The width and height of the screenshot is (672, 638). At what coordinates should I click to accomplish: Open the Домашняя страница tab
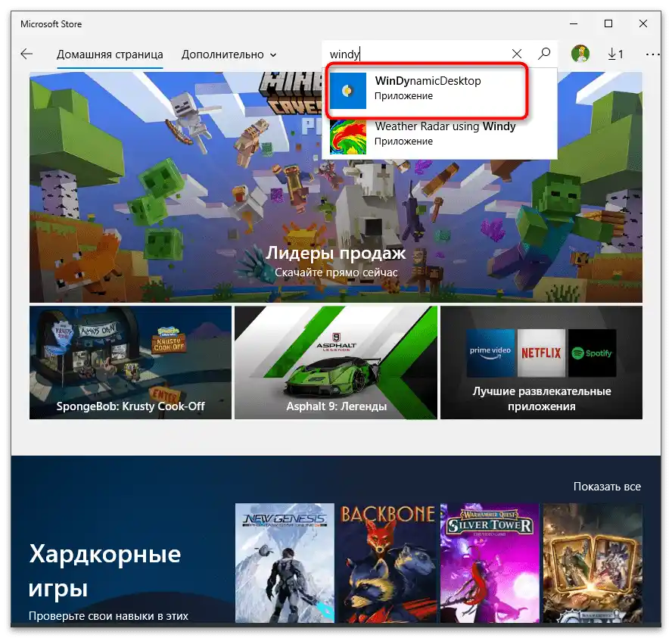pyautogui.click(x=110, y=54)
